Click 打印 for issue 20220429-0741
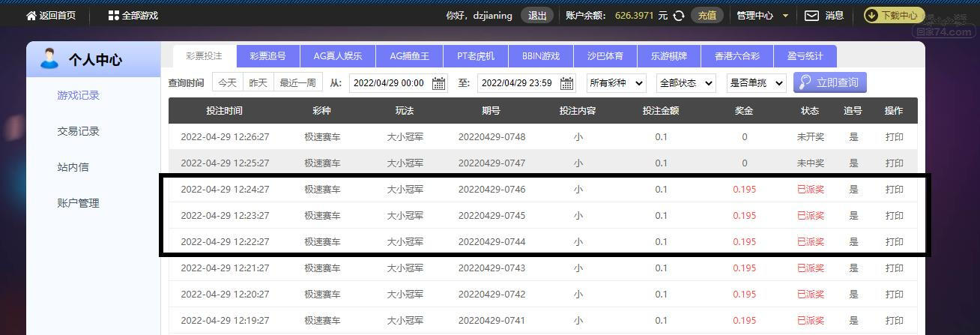Viewport: 980px width, 335px height. 894,321
